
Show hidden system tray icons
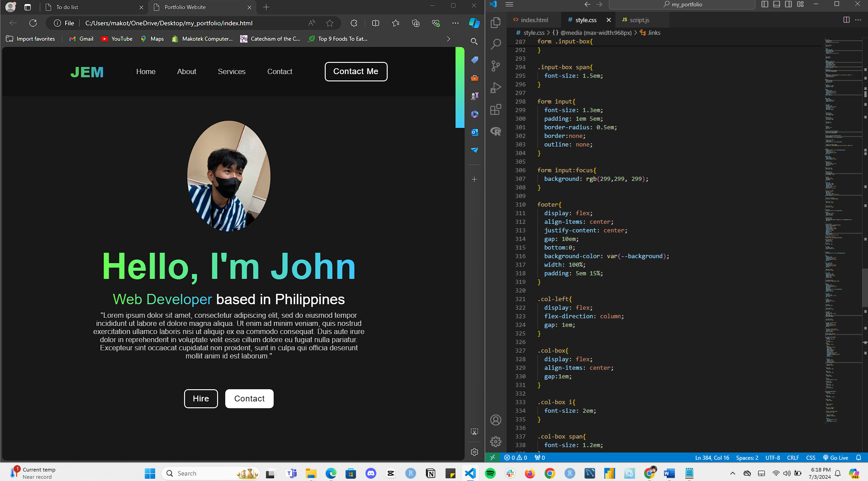click(x=733, y=473)
